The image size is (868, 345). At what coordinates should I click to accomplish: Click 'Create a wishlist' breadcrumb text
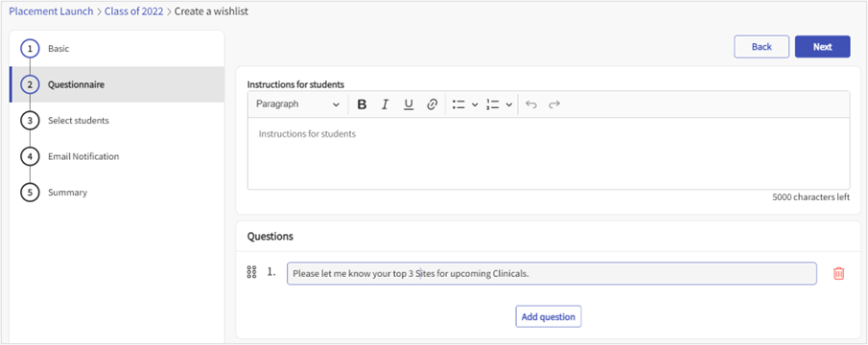[211, 11]
